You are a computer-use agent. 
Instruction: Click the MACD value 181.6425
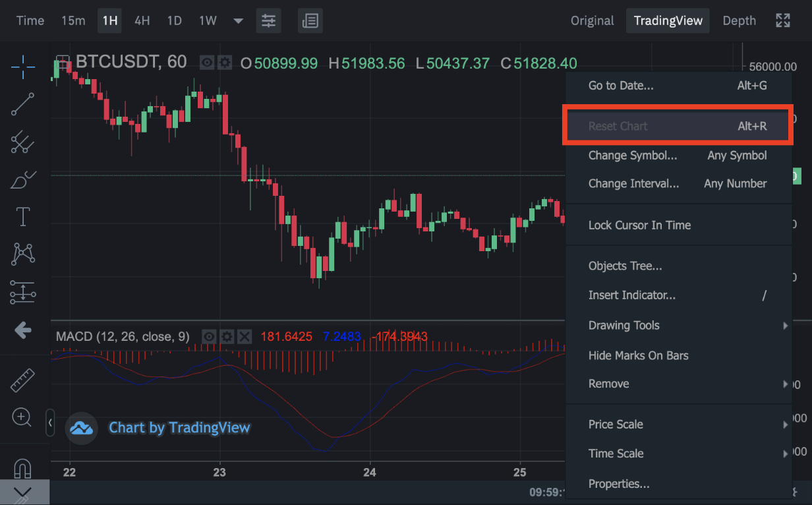click(286, 337)
